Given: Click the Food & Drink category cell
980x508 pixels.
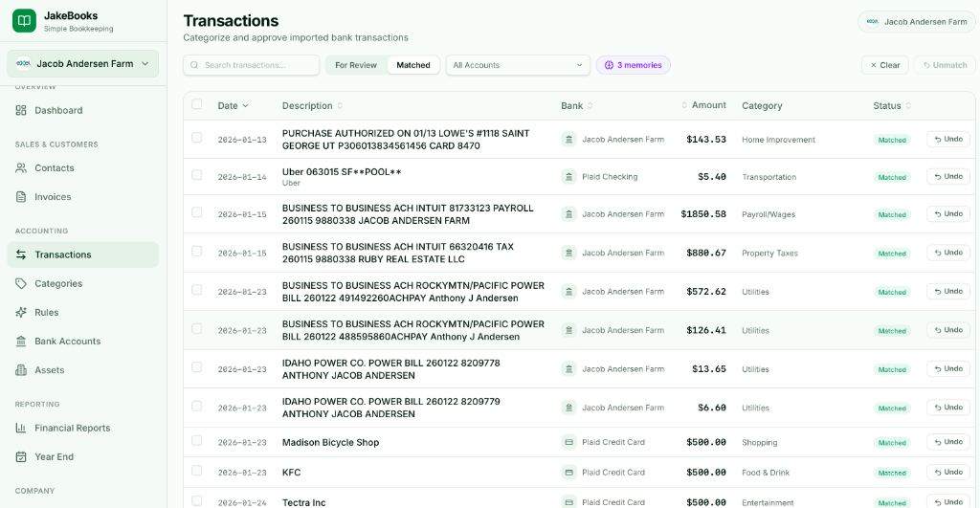Looking at the screenshot, I should coord(765,473).
